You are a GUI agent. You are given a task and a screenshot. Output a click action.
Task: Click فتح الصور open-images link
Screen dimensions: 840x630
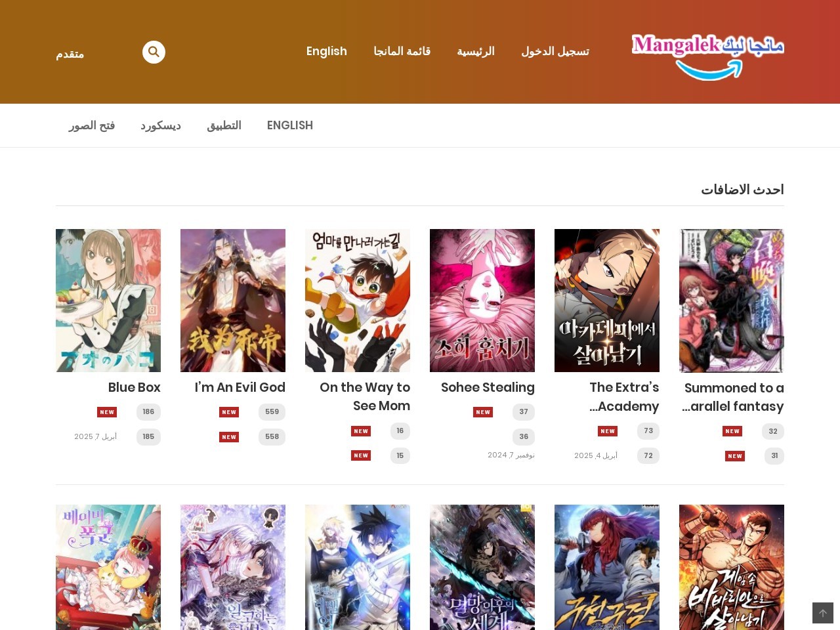click(92, 125)
